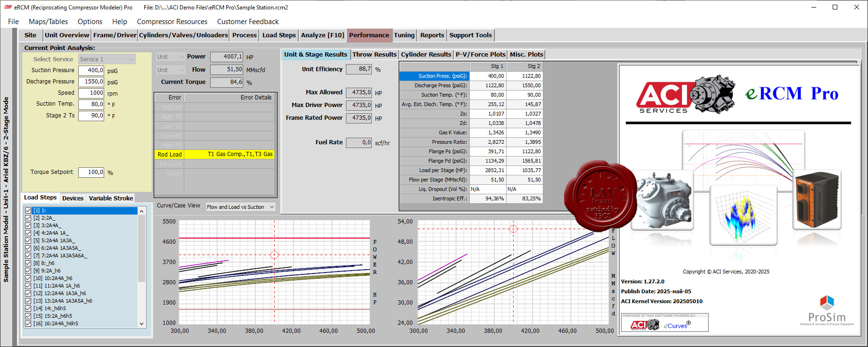The image size is (868, 347).
Task: Open Customer Feedback menu
Action: pyautogui.click(x=248, y=22)
